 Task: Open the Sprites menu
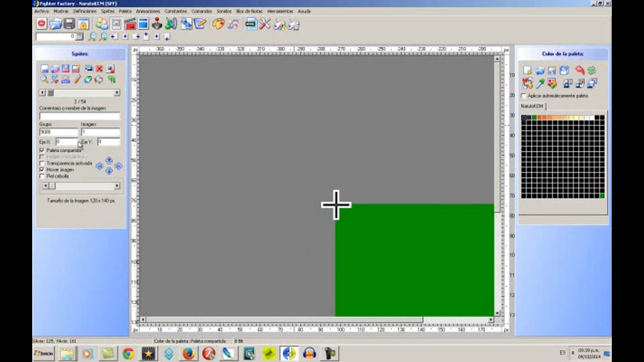tap(108, 11)
